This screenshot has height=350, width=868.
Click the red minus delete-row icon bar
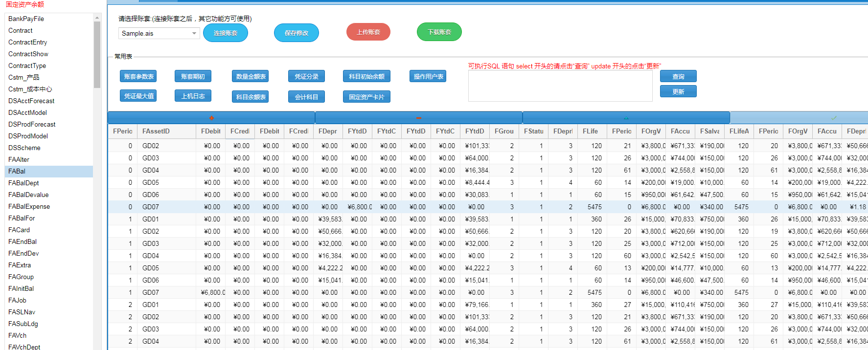tap(419, 118)
